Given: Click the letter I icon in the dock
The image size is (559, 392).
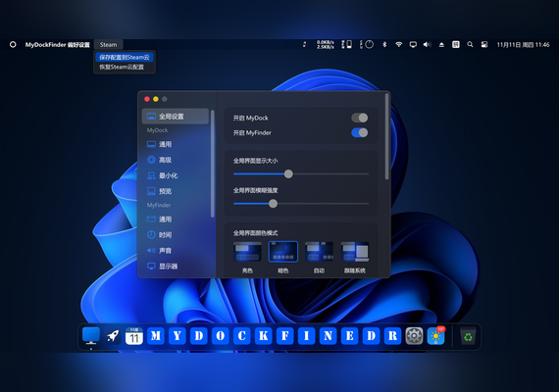Looking at the screenshot, I should [x=306, y=336].
